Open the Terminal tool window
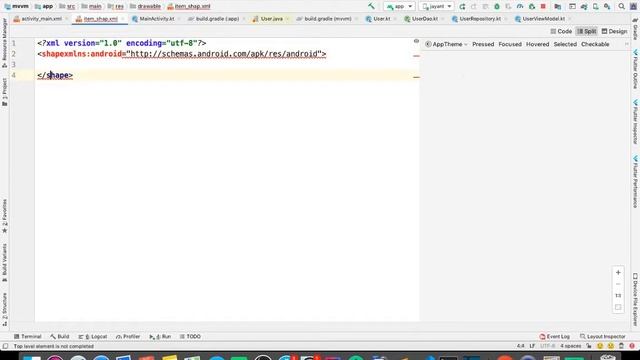This screenshot has height=360, width=640. pos(27,337)
